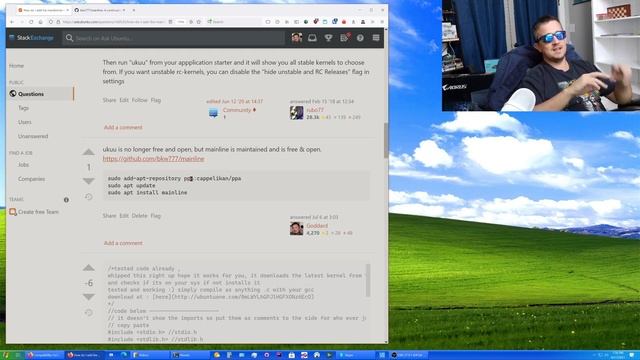Open the Stack Exchange inbox icon
This screenshot has height=360, width=640.
[312, 38]
